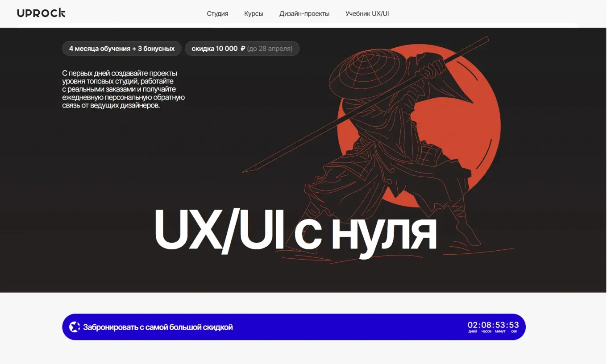Click the UPROCK logo
The image size is (607, 364).
tap(41, 13)
